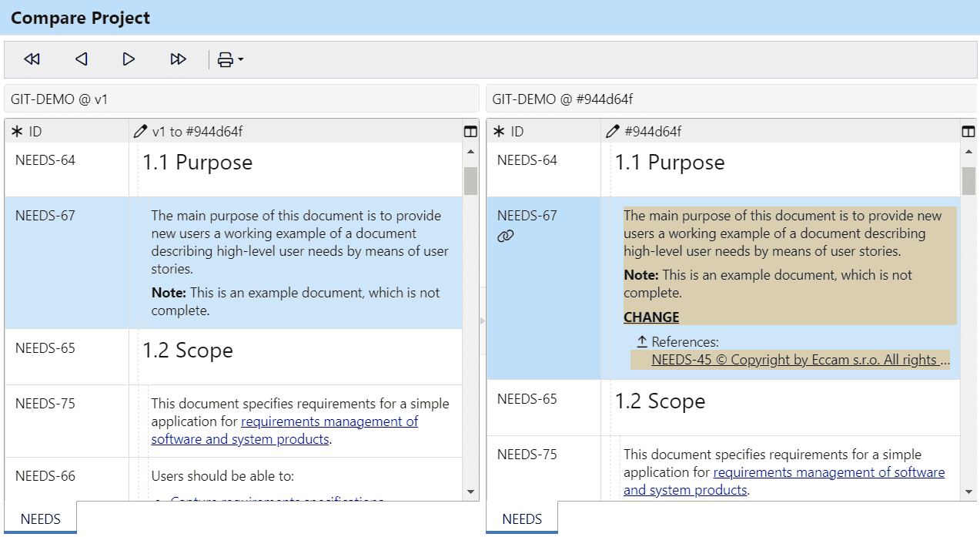Open NEEDS-45 copyright reference link
This screenshot has height=537, width=980.
pos(801,360)
